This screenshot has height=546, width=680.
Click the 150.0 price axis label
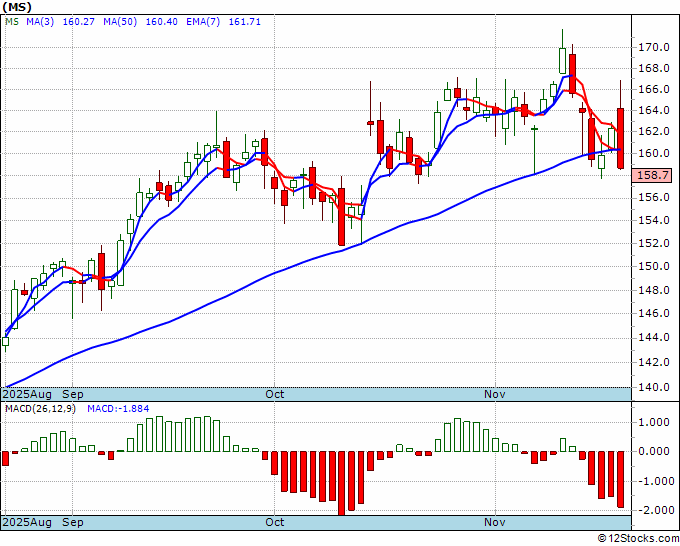pos(654,266)
